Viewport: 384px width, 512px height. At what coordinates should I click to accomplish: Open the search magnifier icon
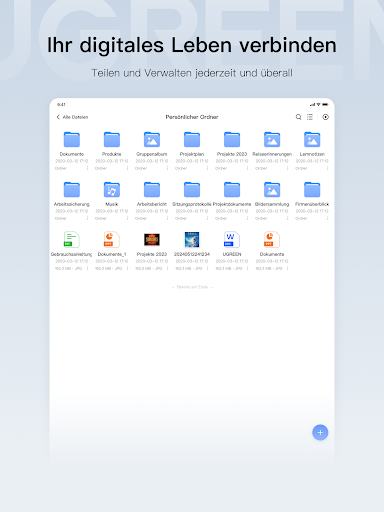(x=298, y=117)
